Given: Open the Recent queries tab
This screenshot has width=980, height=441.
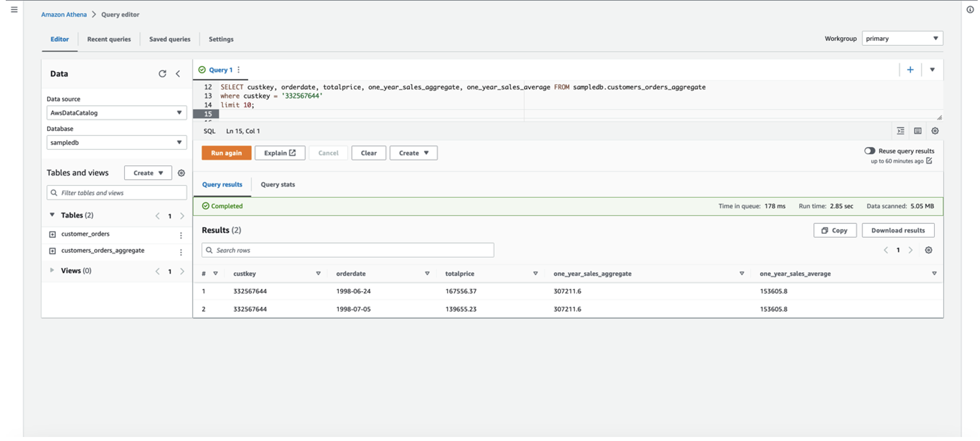Looking at the screenshot, I should pos(109,39).
